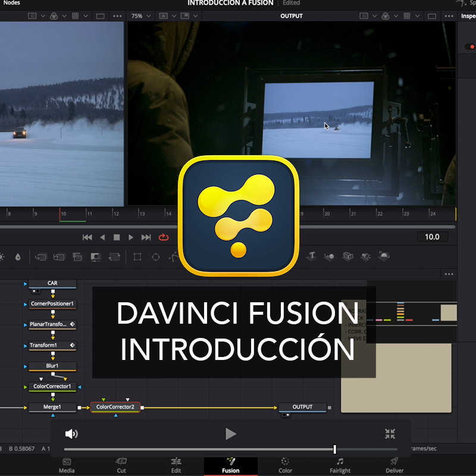
Task: Expand the OUTPUT viewer's subview dropdown arrow
Action: coord(374,16)
